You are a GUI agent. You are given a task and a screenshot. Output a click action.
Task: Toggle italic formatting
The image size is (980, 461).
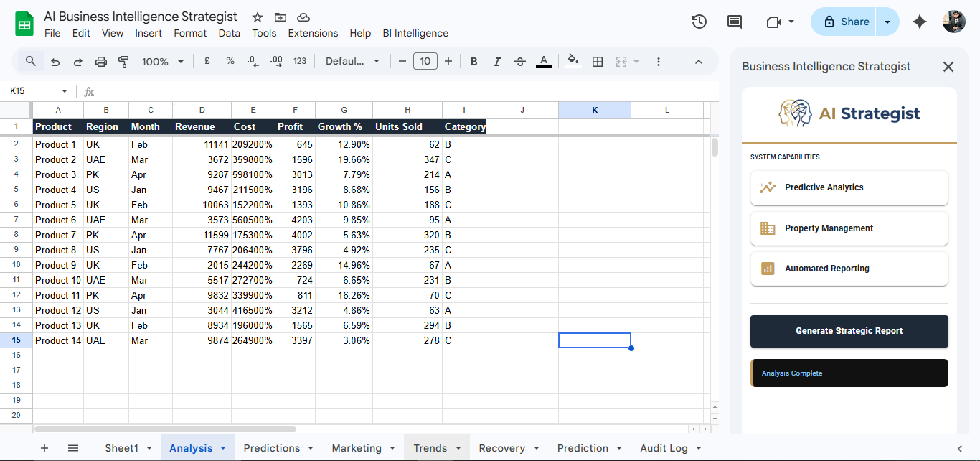click(x=496, y=61)
